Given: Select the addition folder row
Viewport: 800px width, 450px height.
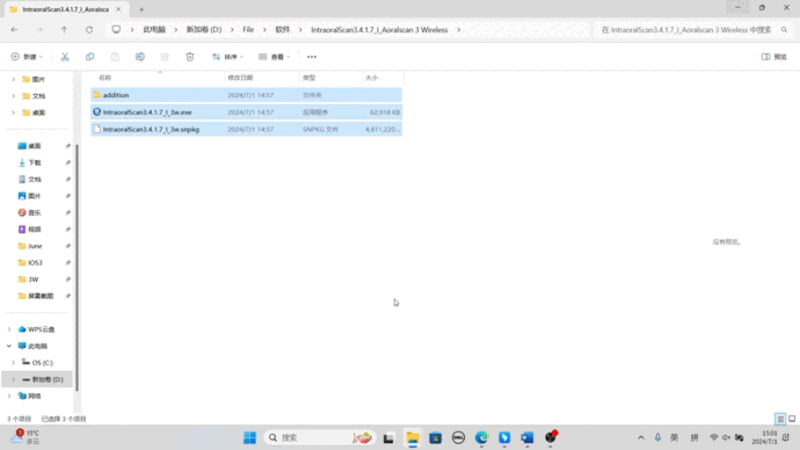Looking at the screenshot, I should point(246,95).
